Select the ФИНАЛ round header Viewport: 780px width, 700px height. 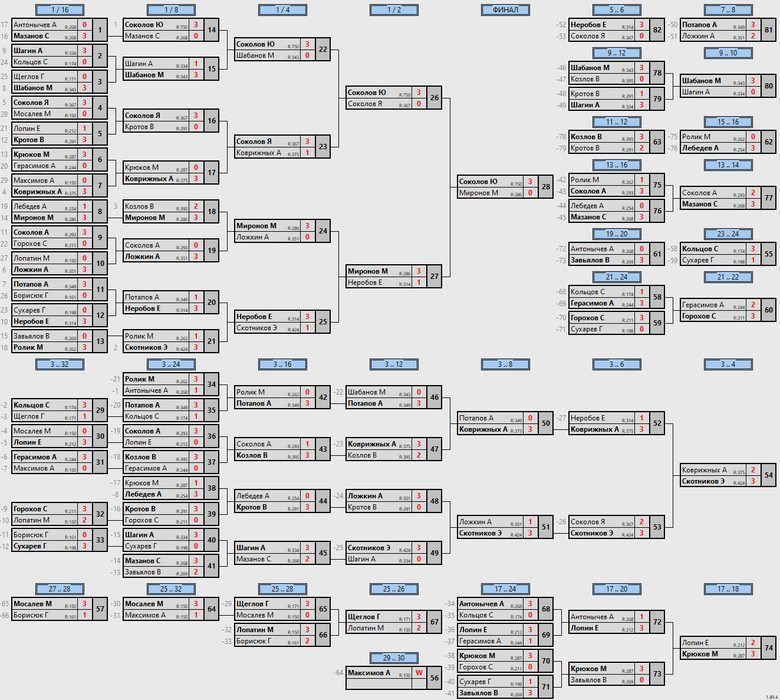[x=505, y=9]
